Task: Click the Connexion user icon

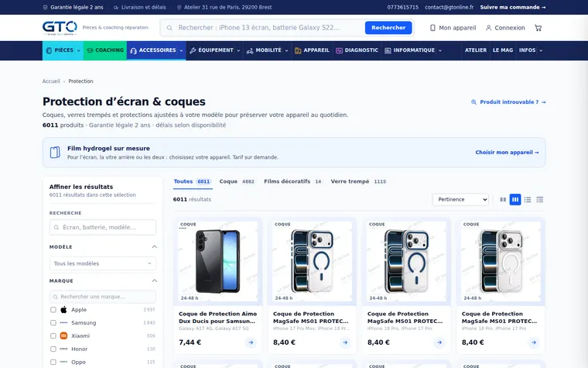Action: [488, 28]
